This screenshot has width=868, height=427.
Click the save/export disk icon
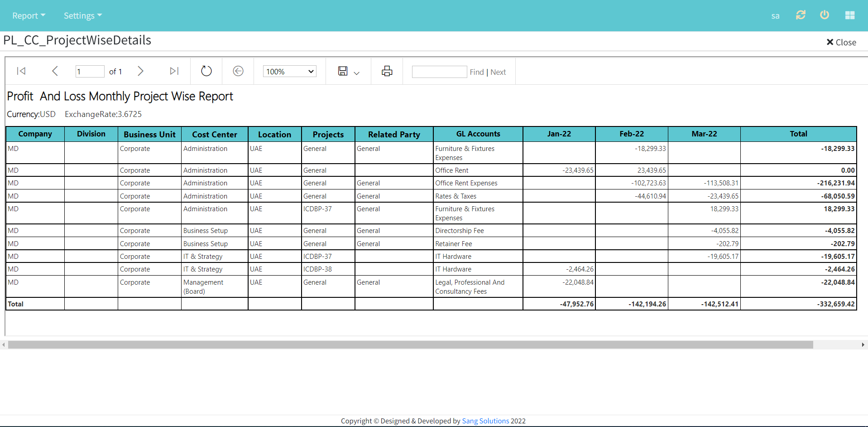point(343,71)
